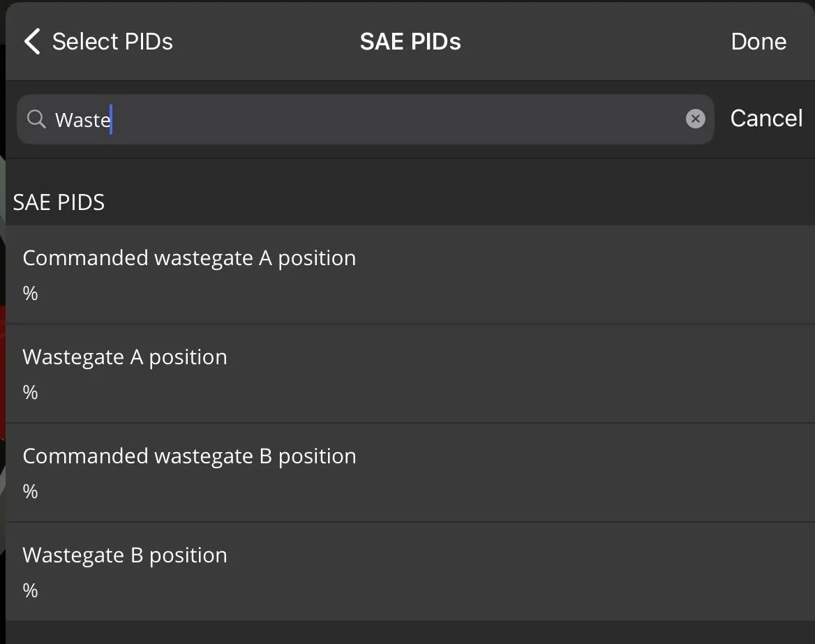This screenshot has width=815, height=644.
Task: Tap the SAE PIDs title in header
Action: click(410, 42)
